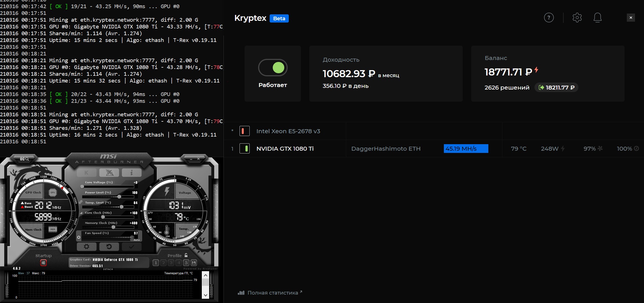Click Graphics Card NVIDIA GeForce GTX 1080 Ti
644x303 pixels.
104,260
